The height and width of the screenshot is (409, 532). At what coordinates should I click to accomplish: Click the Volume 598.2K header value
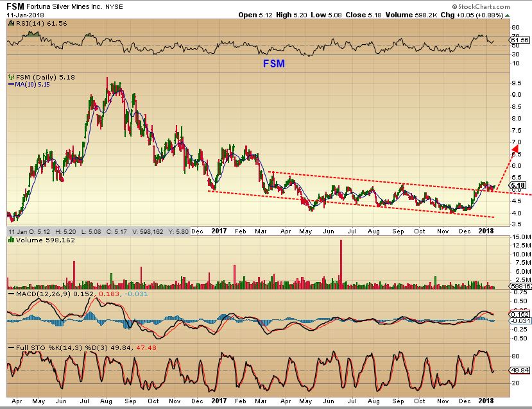point(411,15)
